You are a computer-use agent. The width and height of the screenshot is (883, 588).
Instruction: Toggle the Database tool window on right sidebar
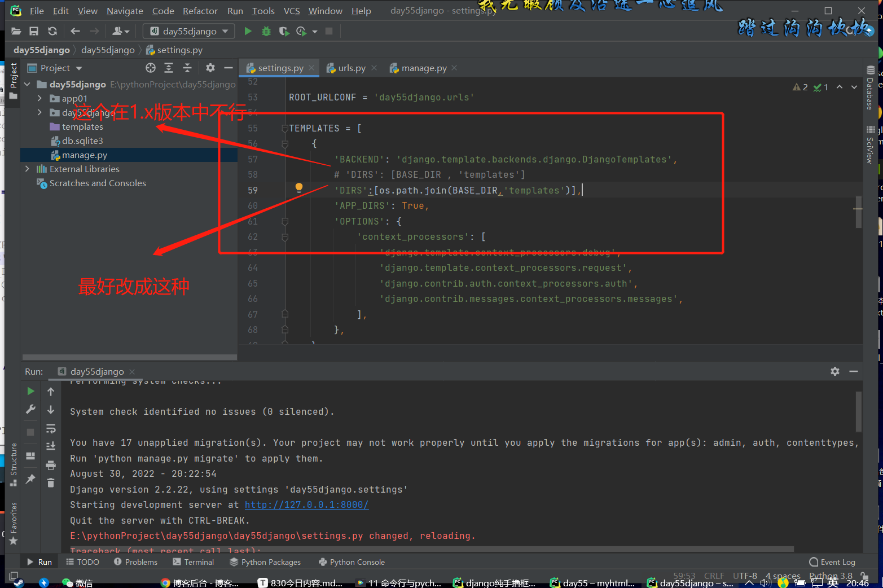tap(871, 87)
